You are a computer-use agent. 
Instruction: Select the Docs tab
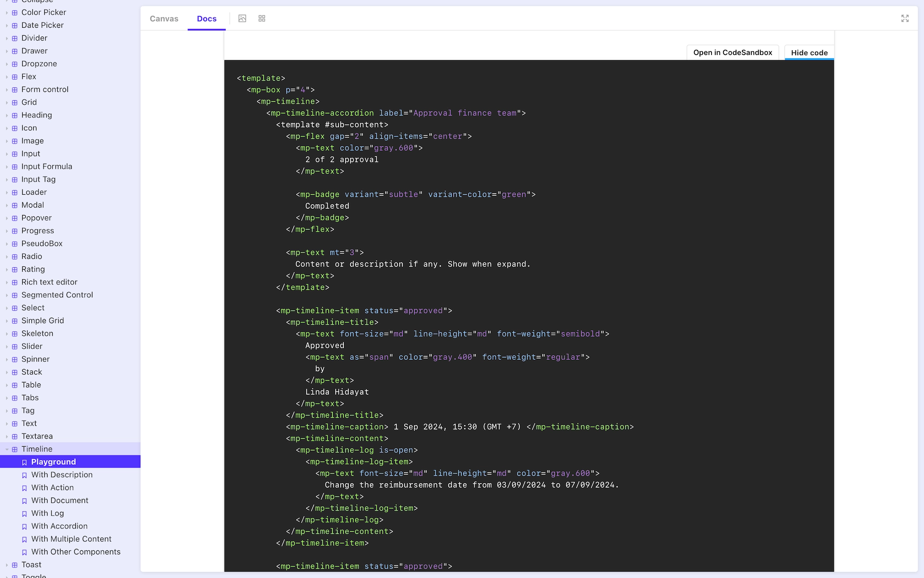pyautogui.click(x=207, y=18)
